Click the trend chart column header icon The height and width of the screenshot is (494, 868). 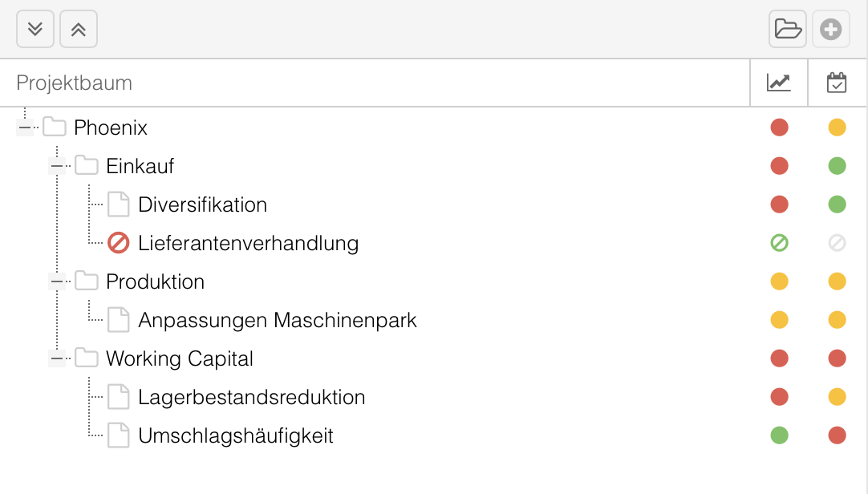pyautogui.click(x=778, y=83)
